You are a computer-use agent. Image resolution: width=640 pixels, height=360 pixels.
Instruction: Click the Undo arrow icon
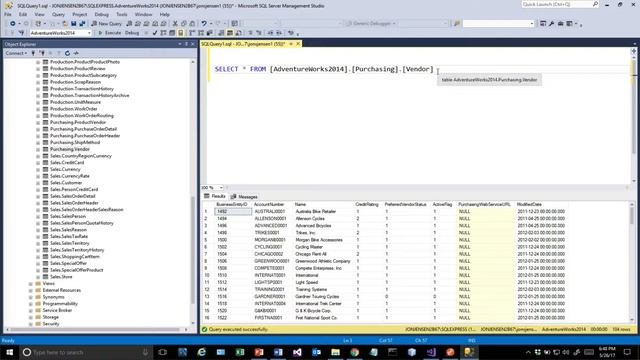click(204, 24)
